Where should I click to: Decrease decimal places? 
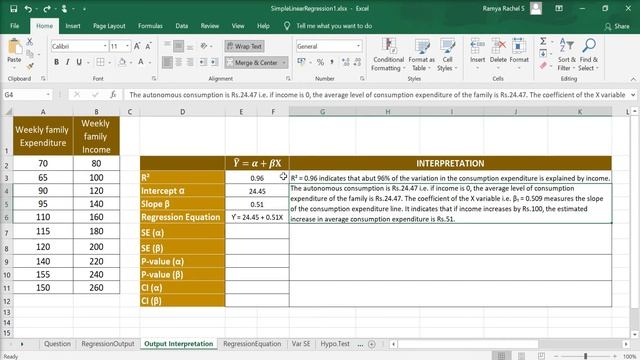358,62
